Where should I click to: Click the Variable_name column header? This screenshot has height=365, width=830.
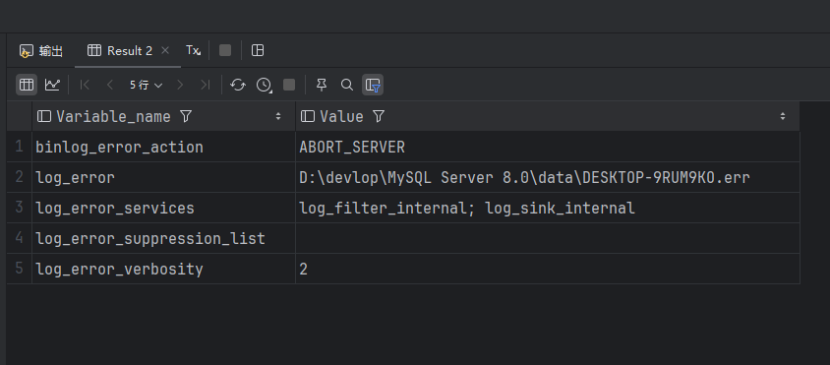pyautogui.click(x=164, y=116)
